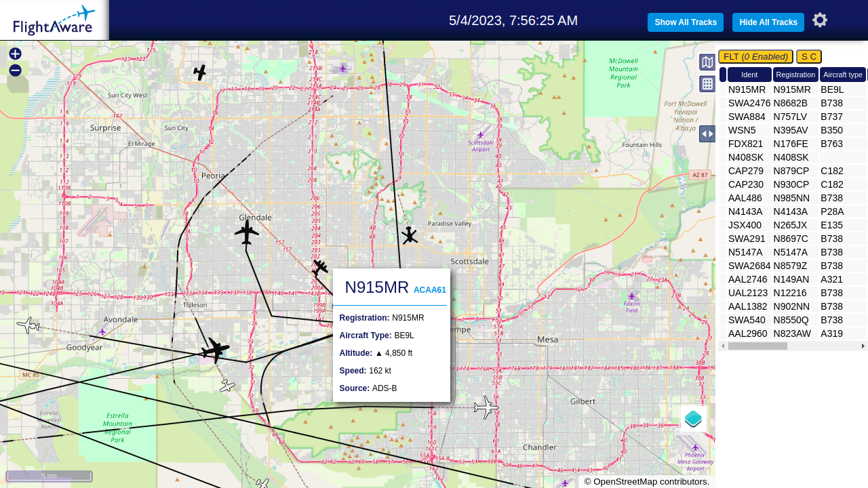Select the aircraft icon over Glendale
Image resolution: width=868 pixels, height=488 pixels.
pyautogui.click(x=247, y=232)
